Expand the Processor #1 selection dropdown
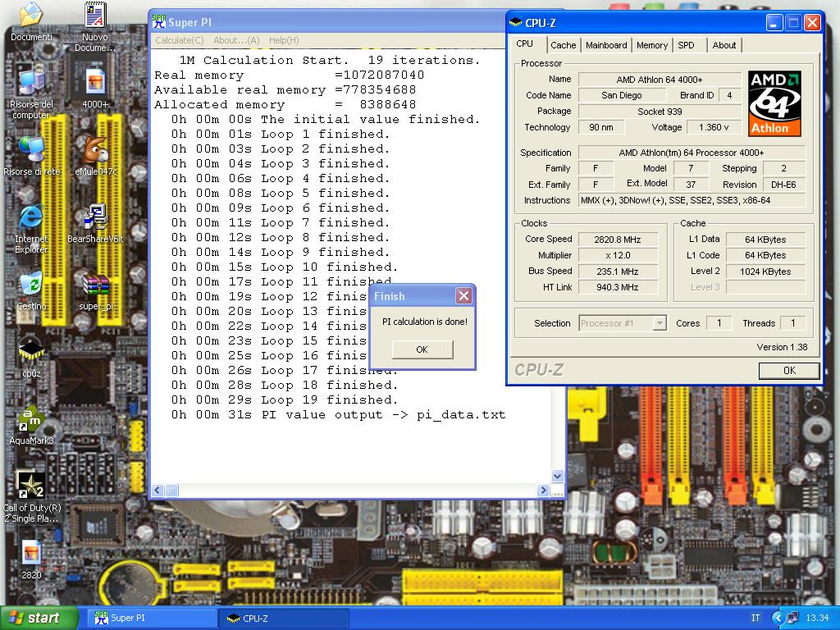Image resolution: width=840 pixels, height=630 pixels. [660, 323]
